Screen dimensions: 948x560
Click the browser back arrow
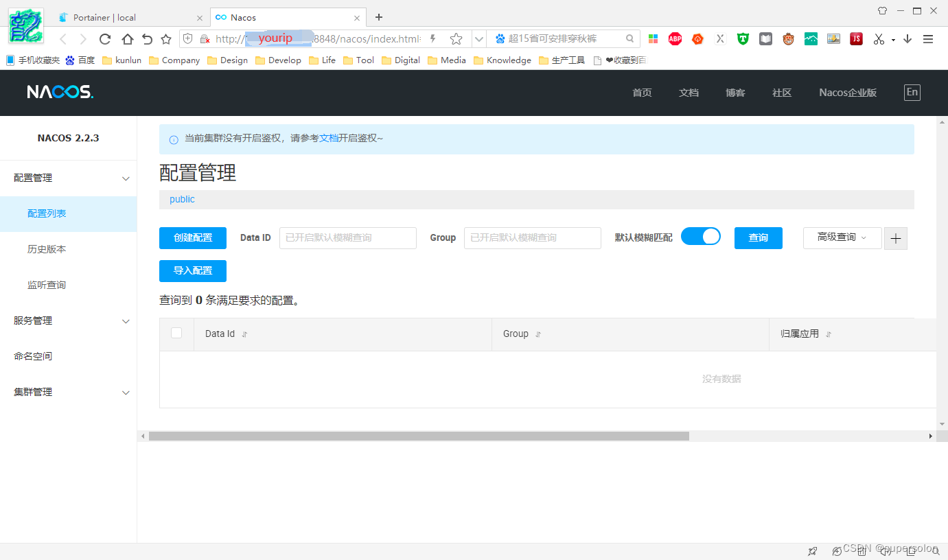pos(63,39)
